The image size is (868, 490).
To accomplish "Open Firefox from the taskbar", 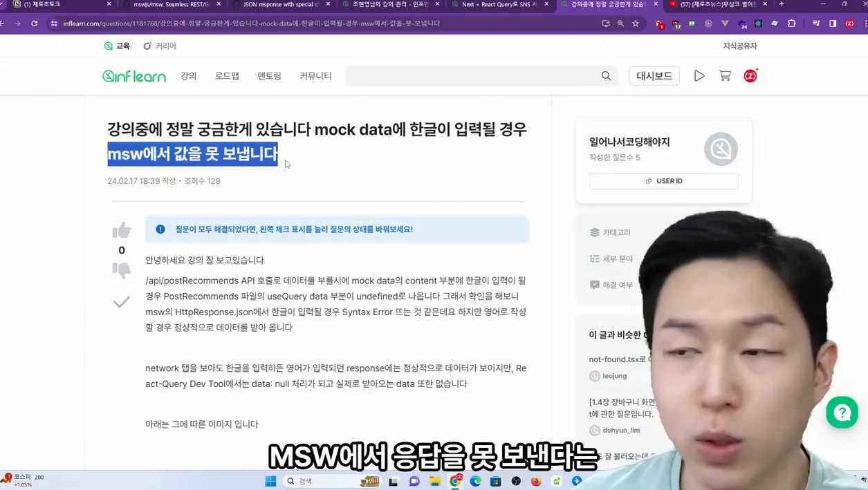I will pos(536,481).
